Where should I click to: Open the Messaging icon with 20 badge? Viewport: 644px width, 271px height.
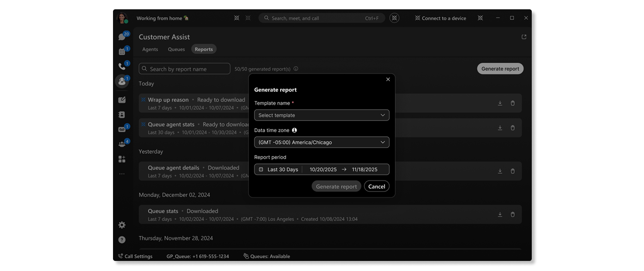[122, 37]
